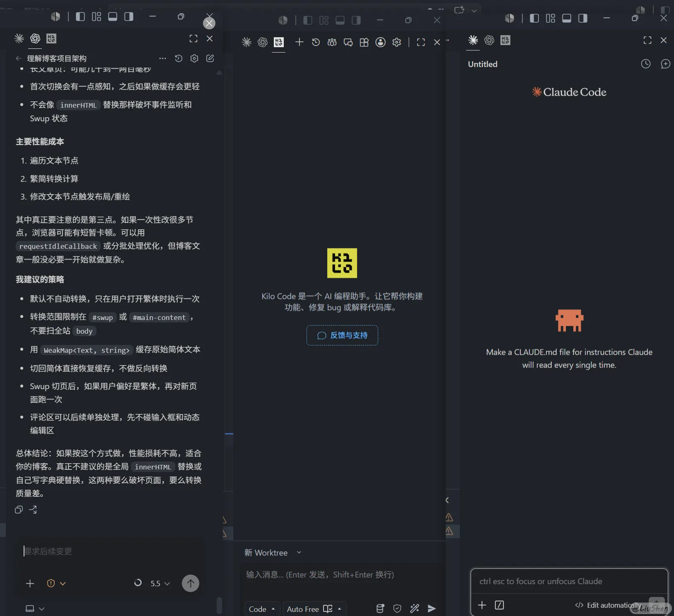Send the Kilo Code message with the paper-plane icon

pos(432,608)
